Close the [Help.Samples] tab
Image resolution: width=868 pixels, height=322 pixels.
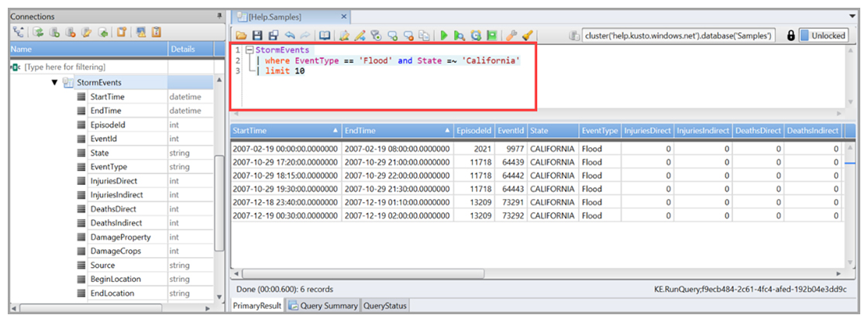pyautogui.click(x=343, y=17)
